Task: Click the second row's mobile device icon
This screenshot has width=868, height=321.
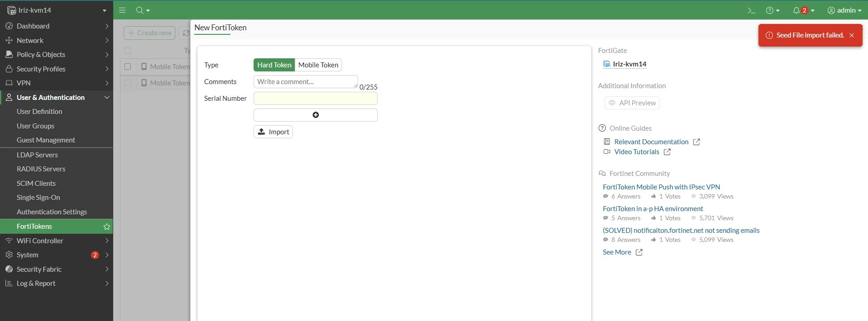Action: pyautogui.click(x=144, y=83)
